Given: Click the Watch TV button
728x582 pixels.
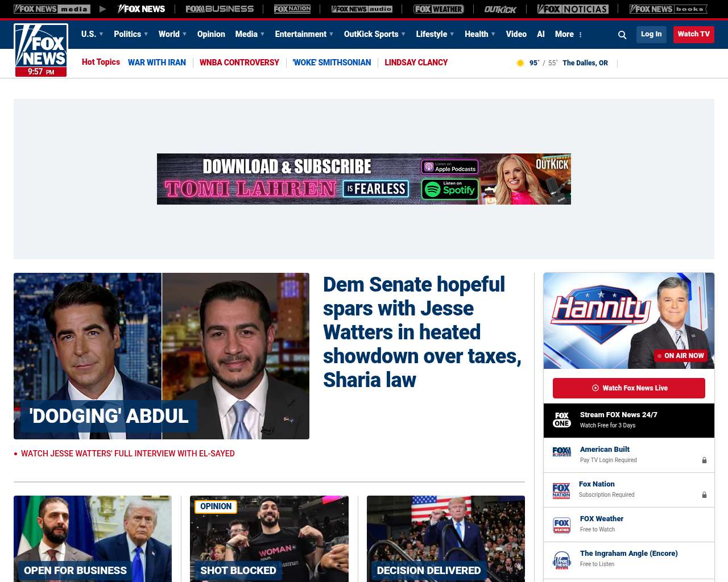Looking at the screenshot, I should click(x=694, y=34).
